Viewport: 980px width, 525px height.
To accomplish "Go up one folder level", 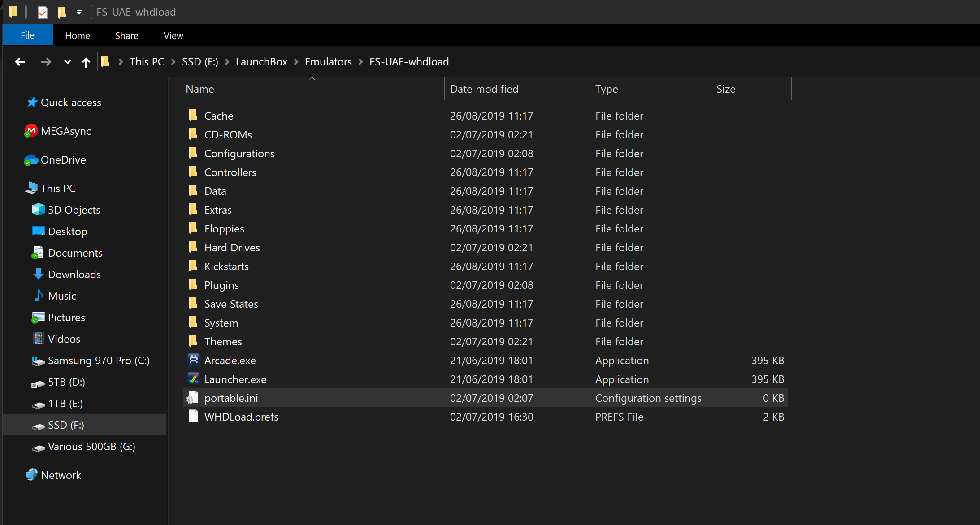I will click(x=86, y=62).
